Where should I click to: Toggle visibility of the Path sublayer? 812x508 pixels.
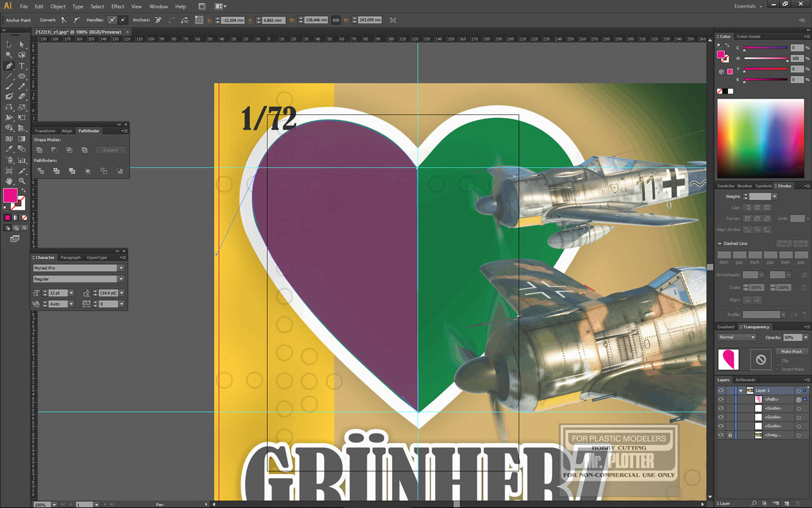click(x=720, y=399)
